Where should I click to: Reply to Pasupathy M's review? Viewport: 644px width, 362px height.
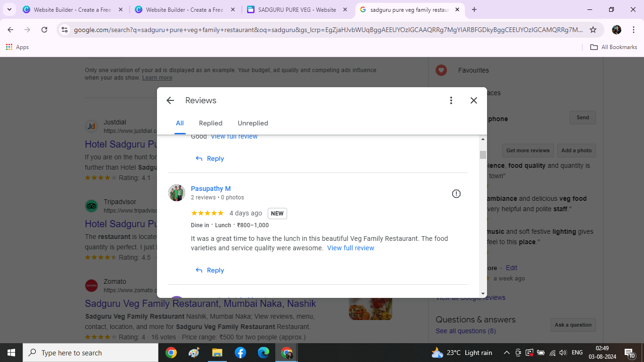point(210,270)
